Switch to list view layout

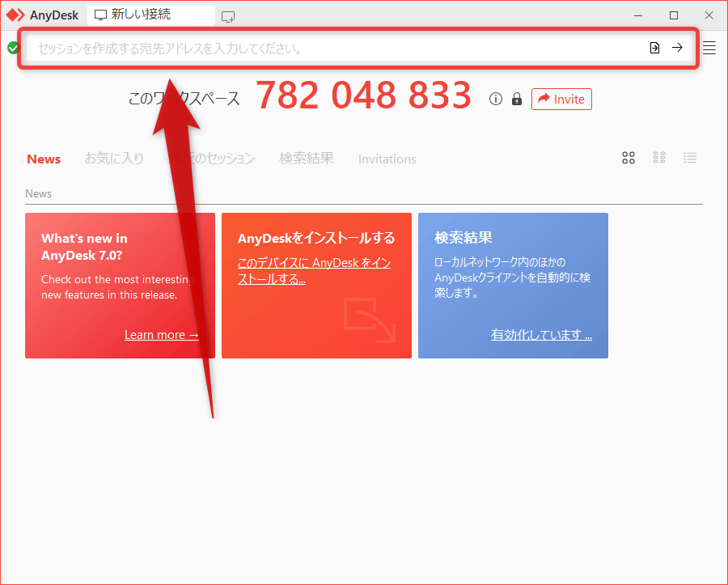[x=690, y=158]
